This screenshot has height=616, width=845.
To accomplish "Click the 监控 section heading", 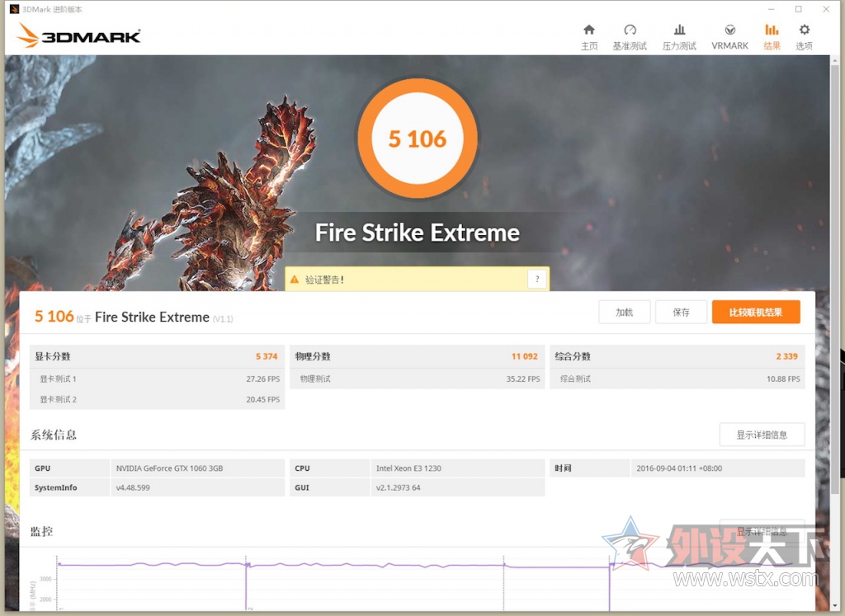I will coord(41,531).
